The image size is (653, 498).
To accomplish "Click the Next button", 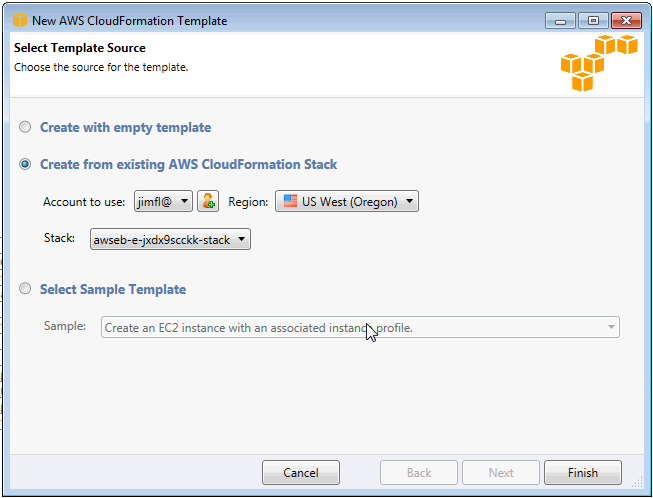I will (x=501, y=473).
